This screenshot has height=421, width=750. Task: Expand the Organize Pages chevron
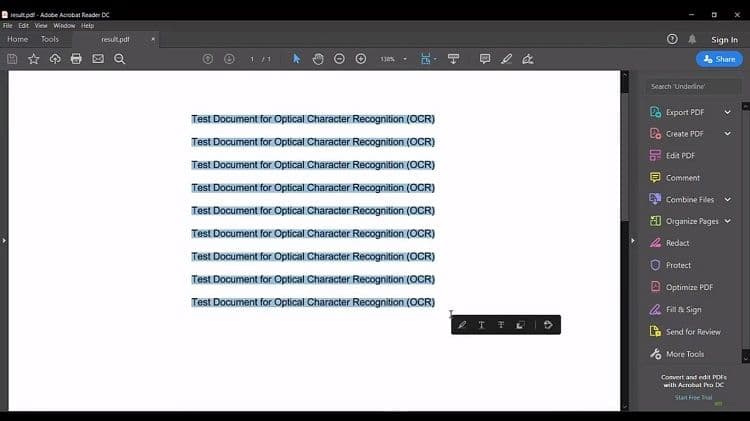(727, 221)
